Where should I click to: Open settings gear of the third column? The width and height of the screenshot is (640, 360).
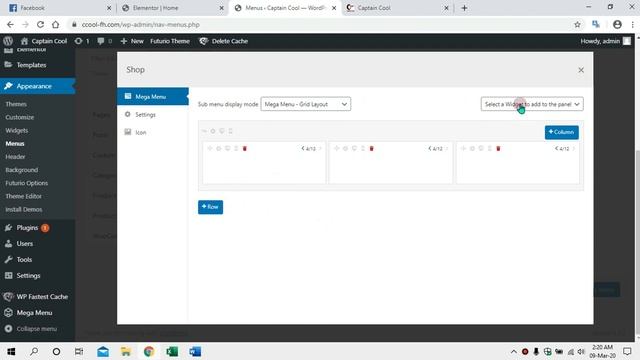click(x=472, y=149)
